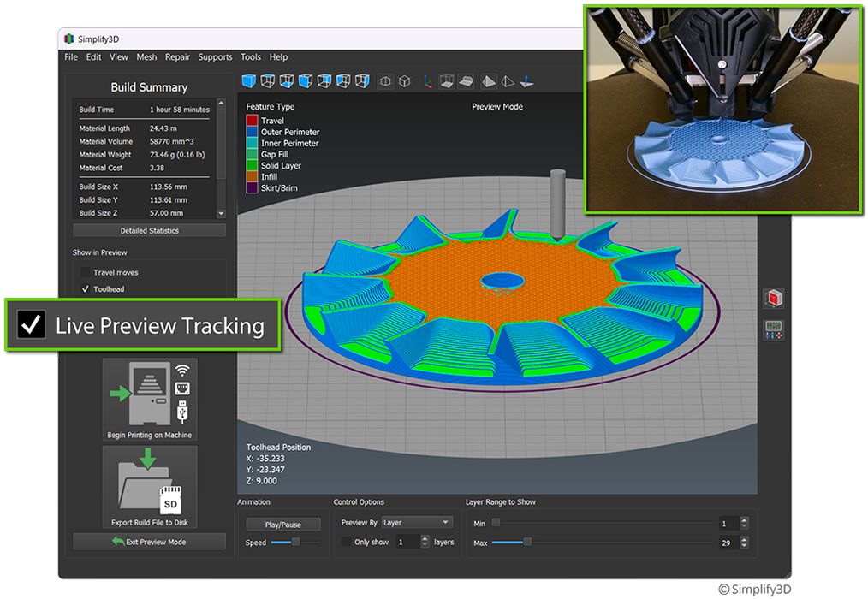Open the Supports menu
The height and width of the screenshot is (599, 868).
pyautogui.click(x=215, y=57)
